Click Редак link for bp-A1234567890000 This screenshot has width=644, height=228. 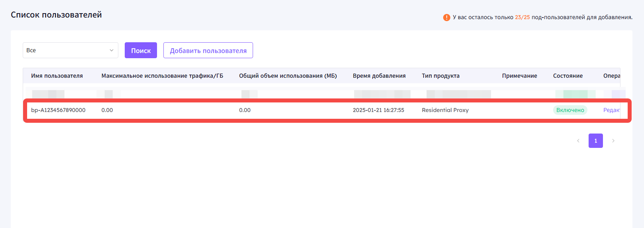611,110
